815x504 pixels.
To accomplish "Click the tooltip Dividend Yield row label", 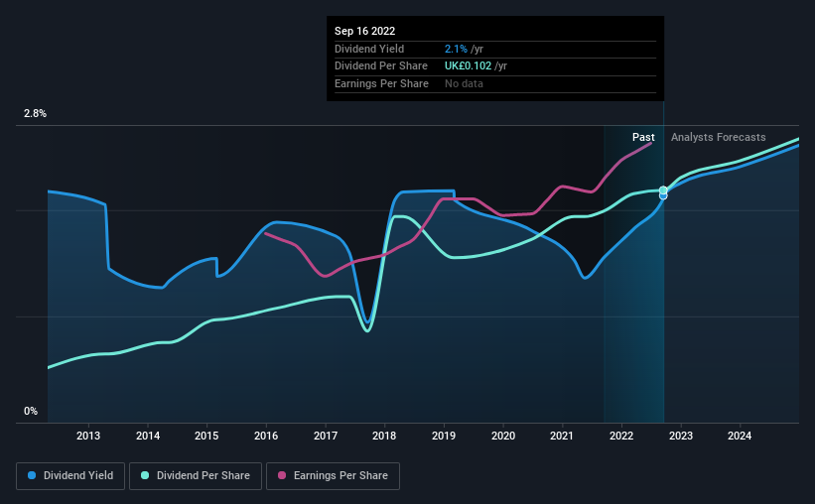I will [x=369, y=49].
